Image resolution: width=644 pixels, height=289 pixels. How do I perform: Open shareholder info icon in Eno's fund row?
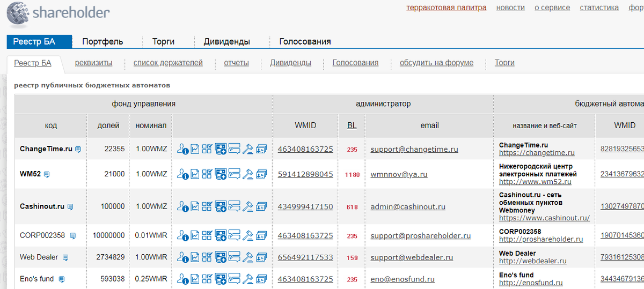pos(182,279)
